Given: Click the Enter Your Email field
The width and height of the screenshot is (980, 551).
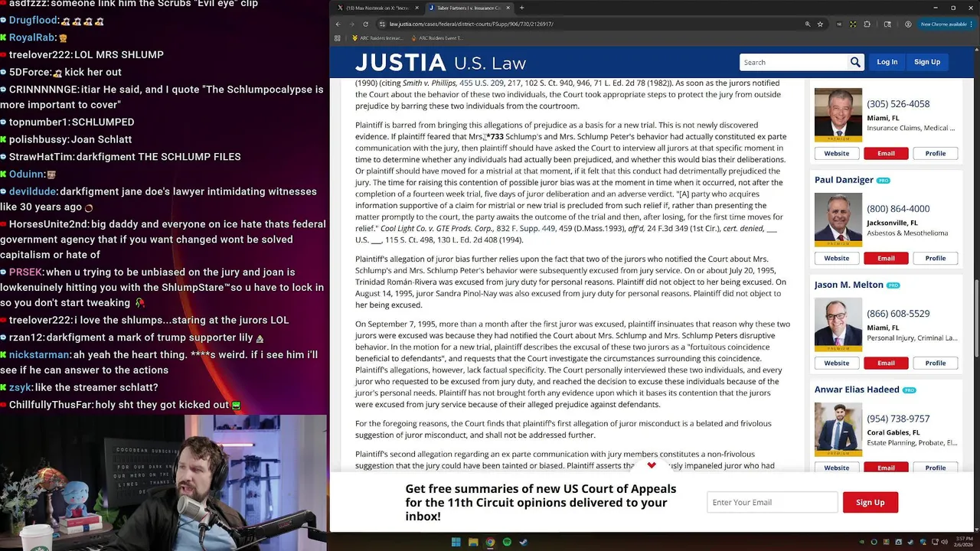Looking at the screenshot, I should coord(772,502).
